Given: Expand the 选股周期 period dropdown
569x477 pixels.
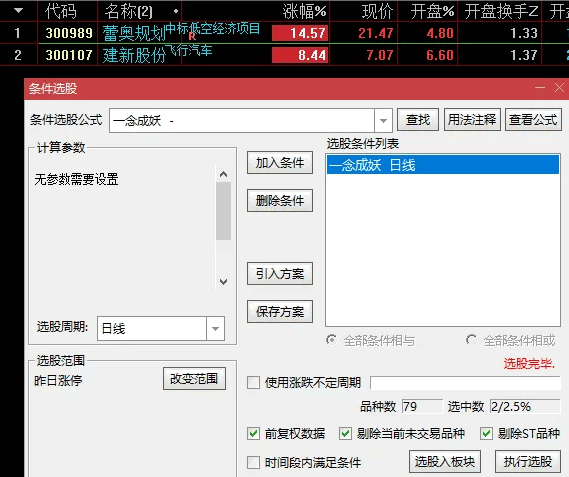Looking at the screenshot, I should point(215,329).
